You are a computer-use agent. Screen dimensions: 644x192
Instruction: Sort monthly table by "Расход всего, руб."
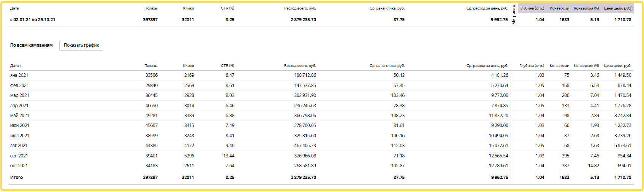(300, 66)
